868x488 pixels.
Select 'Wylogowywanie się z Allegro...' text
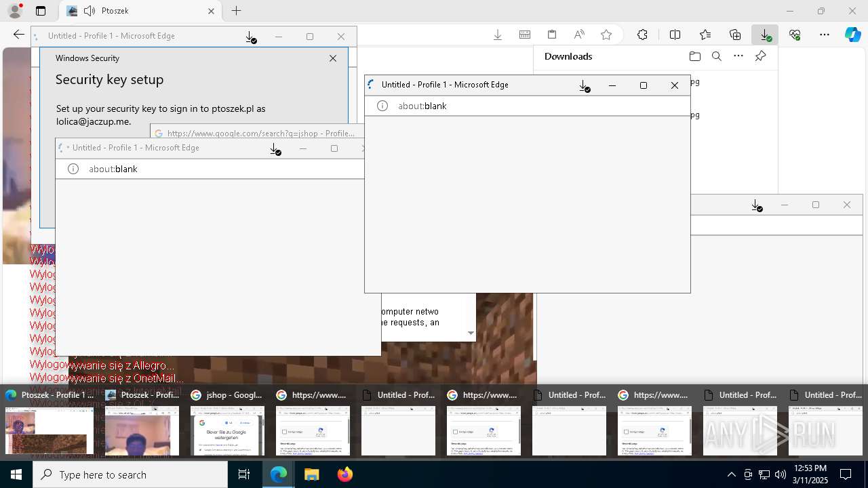102,365
